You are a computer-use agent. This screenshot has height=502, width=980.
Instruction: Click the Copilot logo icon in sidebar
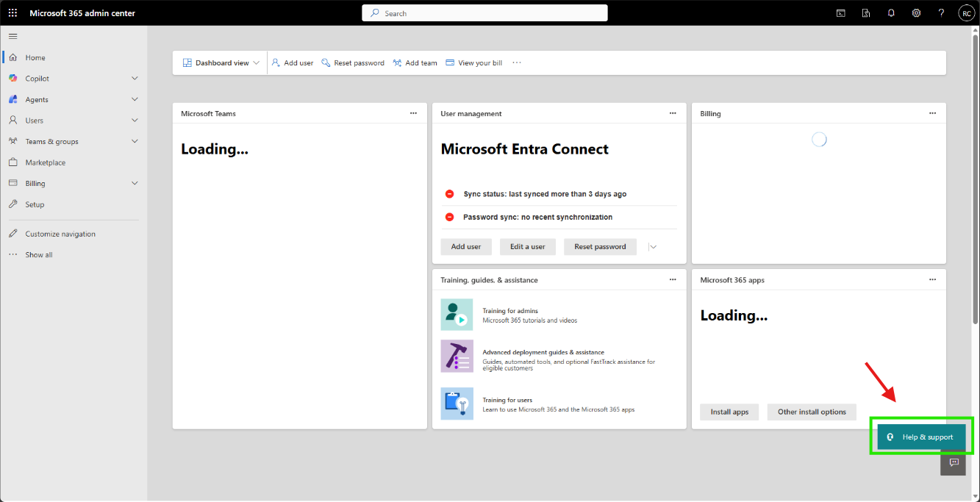tap(12, 79)
